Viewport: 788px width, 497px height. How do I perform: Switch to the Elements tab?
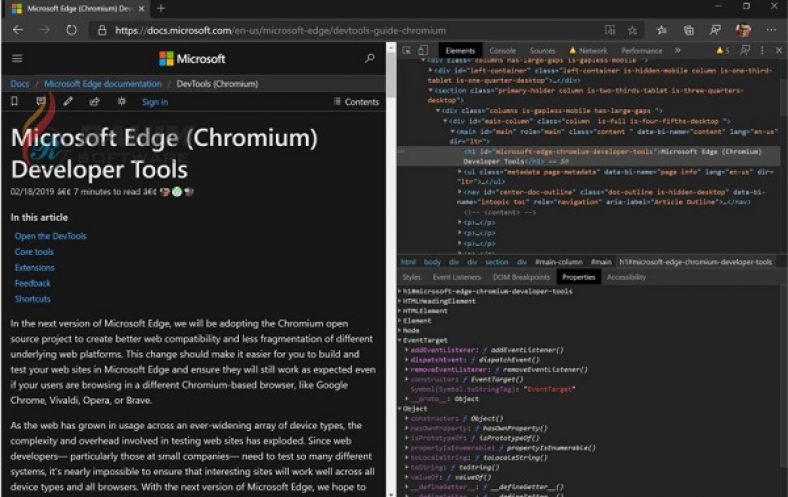(460, 50)
